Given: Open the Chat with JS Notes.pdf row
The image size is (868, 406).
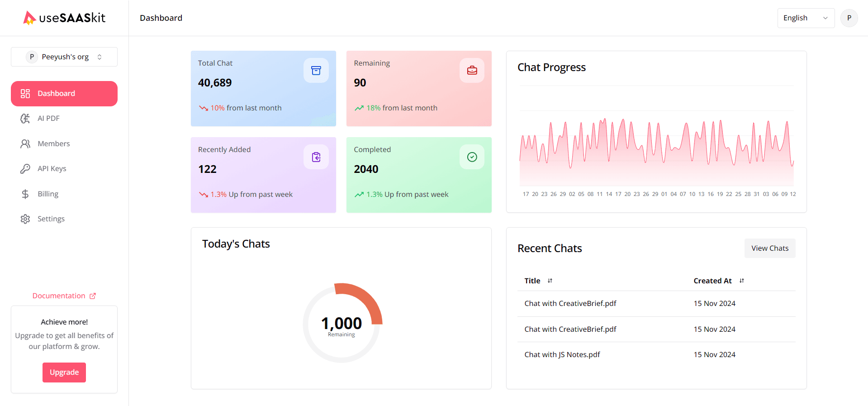Looking at the screenshot, I should [x=562, y=355].
